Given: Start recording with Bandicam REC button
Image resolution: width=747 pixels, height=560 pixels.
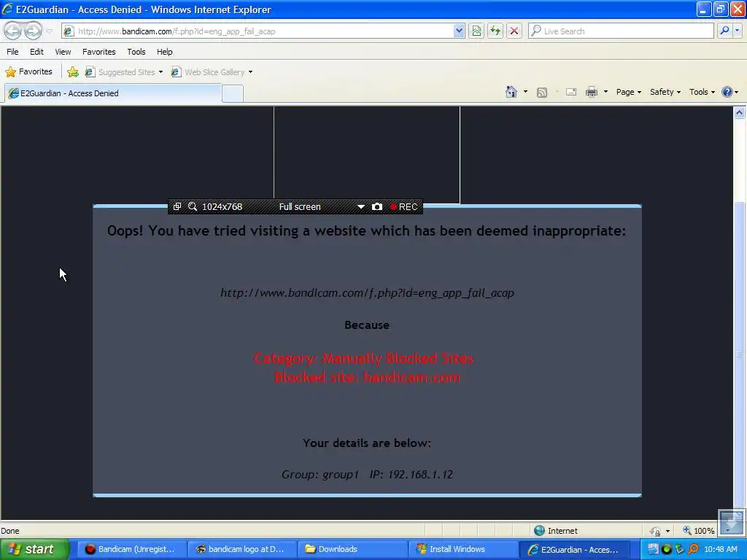Looking at the screenshot, I should click(x=404, y=206).
